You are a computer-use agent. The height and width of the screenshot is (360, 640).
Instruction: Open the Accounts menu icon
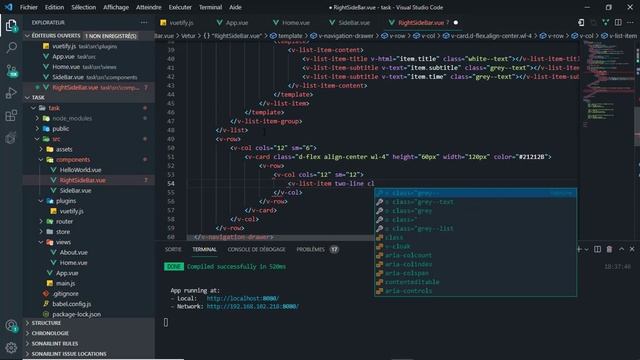tap(11, 326)
